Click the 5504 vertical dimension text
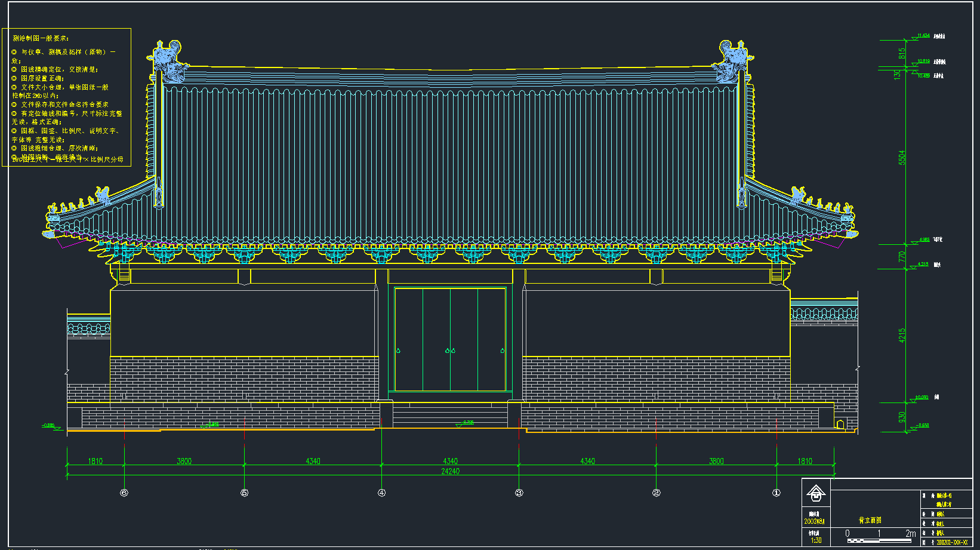This screenshot has width=980, height=550. 902,158
